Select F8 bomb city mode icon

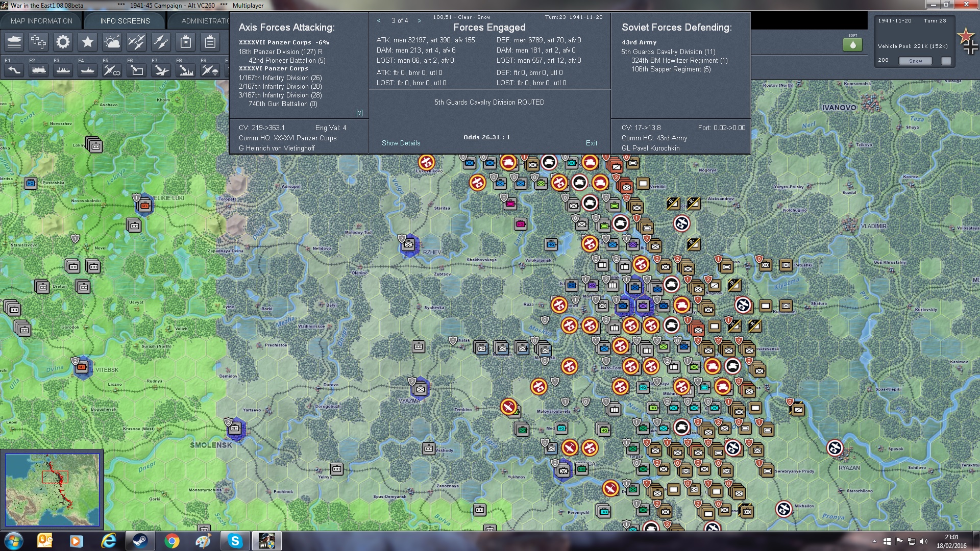[x=186, y=70]
